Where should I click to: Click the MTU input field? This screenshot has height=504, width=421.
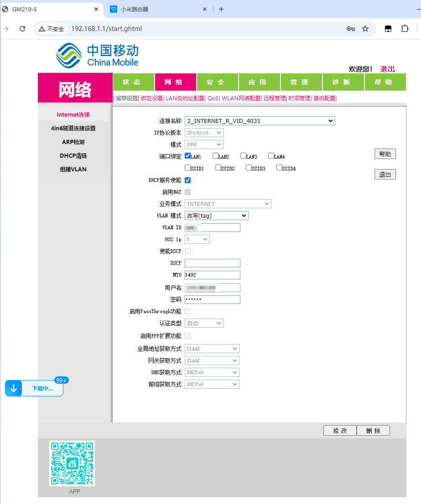tap(212, 275)
